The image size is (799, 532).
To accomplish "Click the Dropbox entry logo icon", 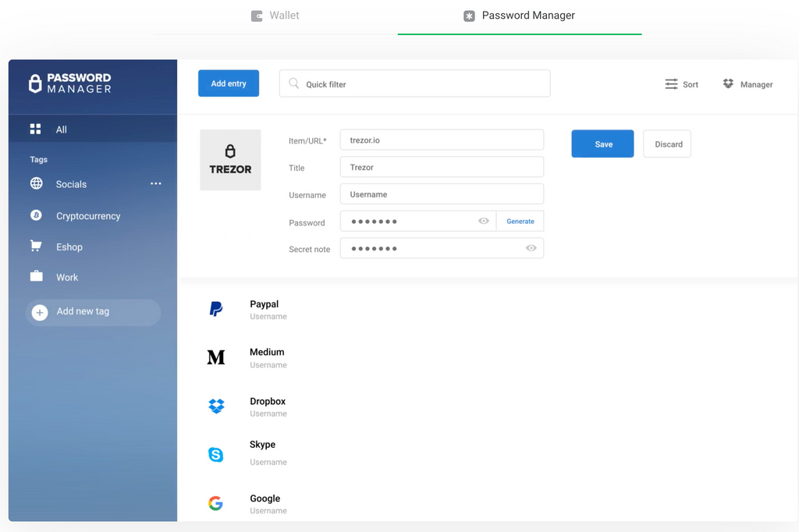I will point(217,406).
